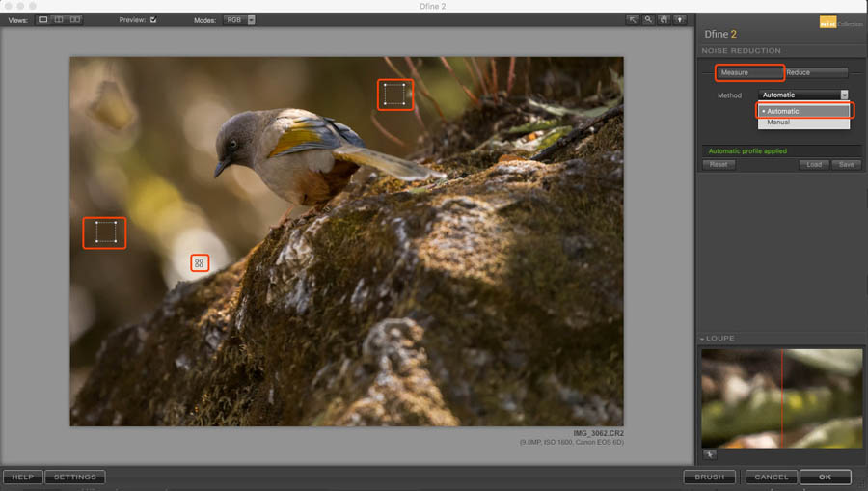Screen dimensions: 868x491
Task: Select the large measurement rectangle at left
Action: pyautogui.click(x=105, y=232)
